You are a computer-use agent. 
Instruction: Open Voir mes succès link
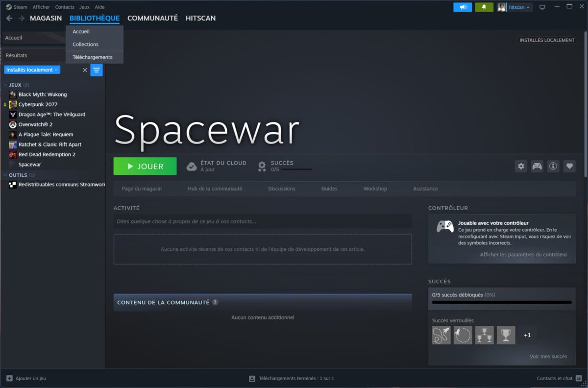pyautogui.click(x=548, y=357)
